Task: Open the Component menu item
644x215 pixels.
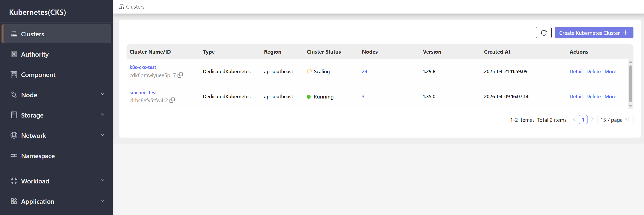Action: pyautogui.click(x=56, y=74)
